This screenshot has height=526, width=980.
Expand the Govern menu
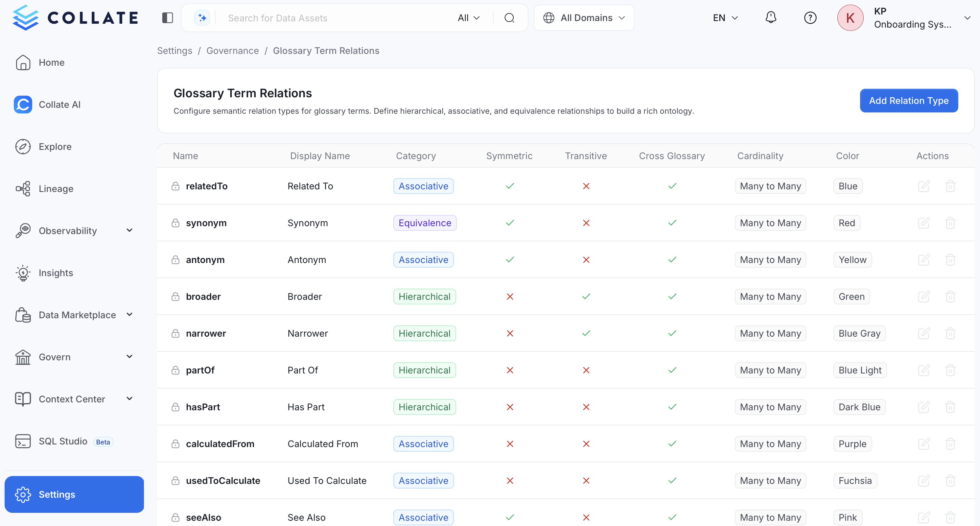[129, 357]
